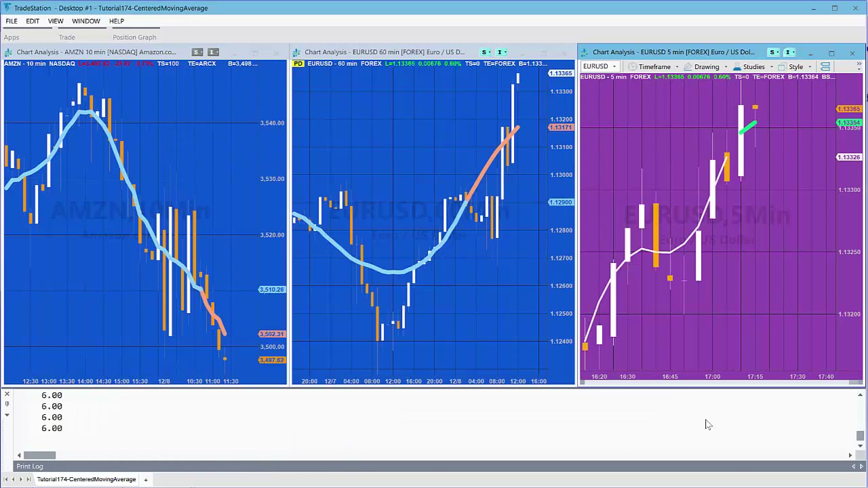The width and height of the screenshot is (868, 488).
Task: Click the Apps toolbar label
Action: click(12, 37)
